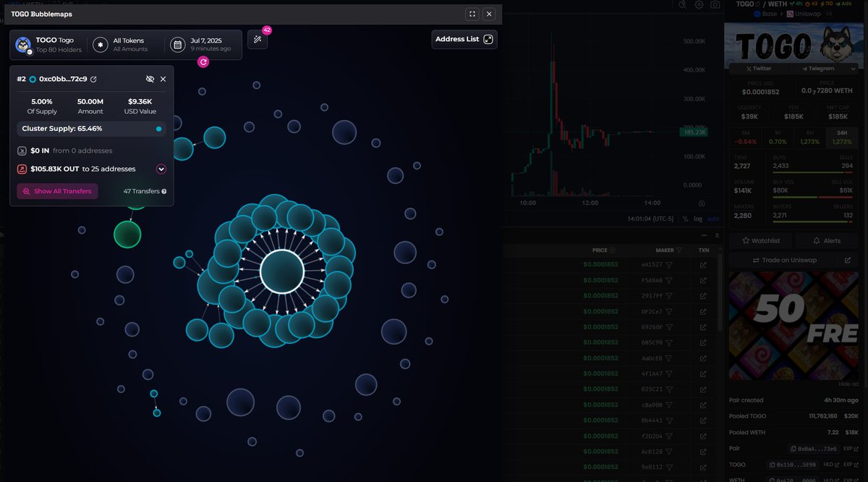The height and width of the screenshot is (482, 868).
Task: Open the All Tokens / All Amounts filter
Action: 121,45
